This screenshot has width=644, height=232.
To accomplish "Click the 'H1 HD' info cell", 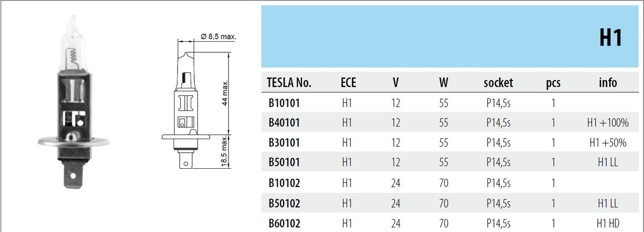I will pyautogui.click(x=608, y=223).
